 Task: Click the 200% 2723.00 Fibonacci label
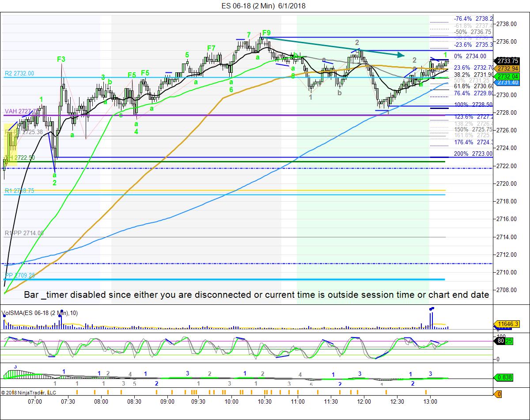point(473,154)
